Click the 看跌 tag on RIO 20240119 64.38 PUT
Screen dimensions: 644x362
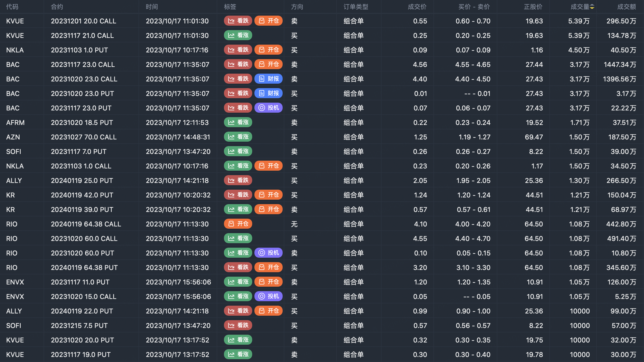[238, 267]
